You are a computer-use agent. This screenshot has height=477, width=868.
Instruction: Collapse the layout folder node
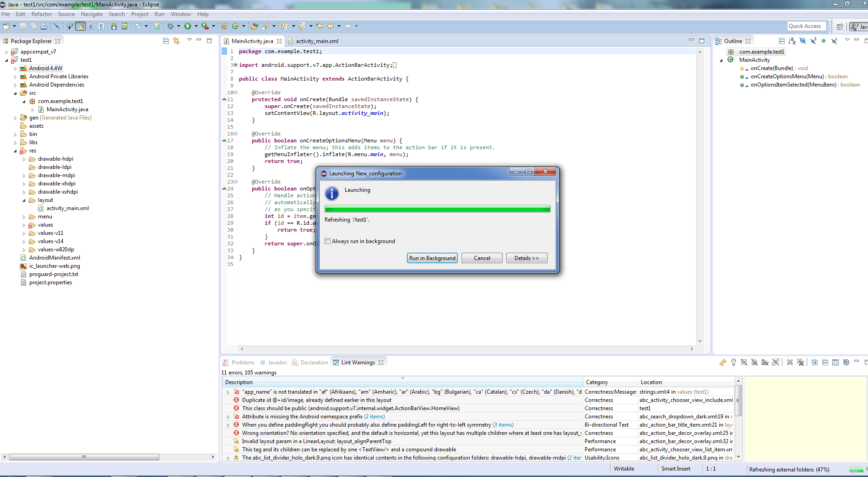coord(24,201)
